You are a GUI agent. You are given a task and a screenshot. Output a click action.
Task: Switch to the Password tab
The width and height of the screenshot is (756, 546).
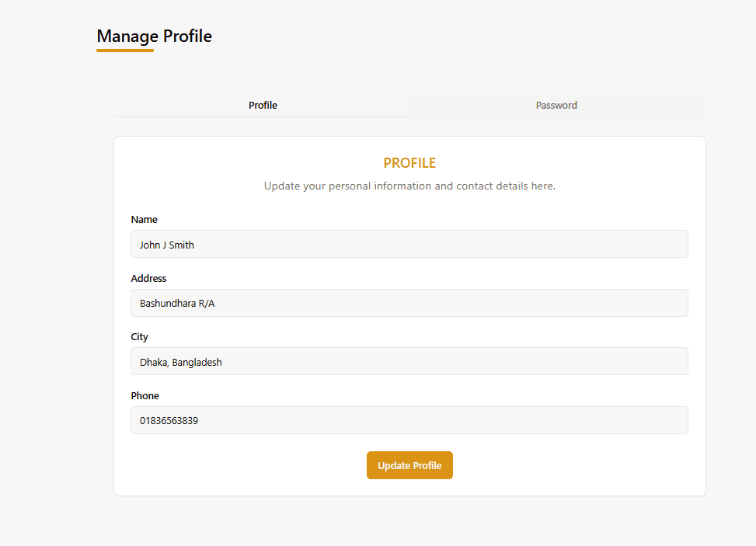(556, 105)
